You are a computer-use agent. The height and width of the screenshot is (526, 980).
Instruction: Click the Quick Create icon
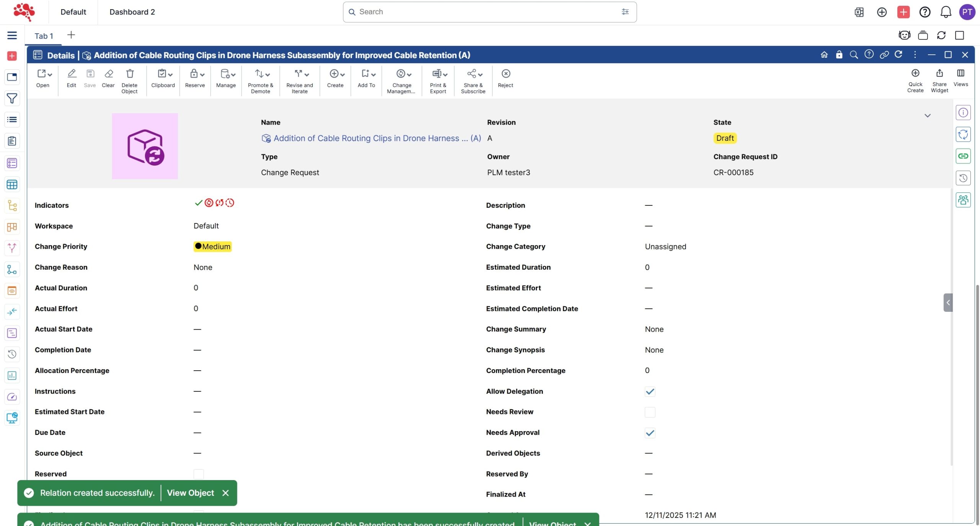915,73
